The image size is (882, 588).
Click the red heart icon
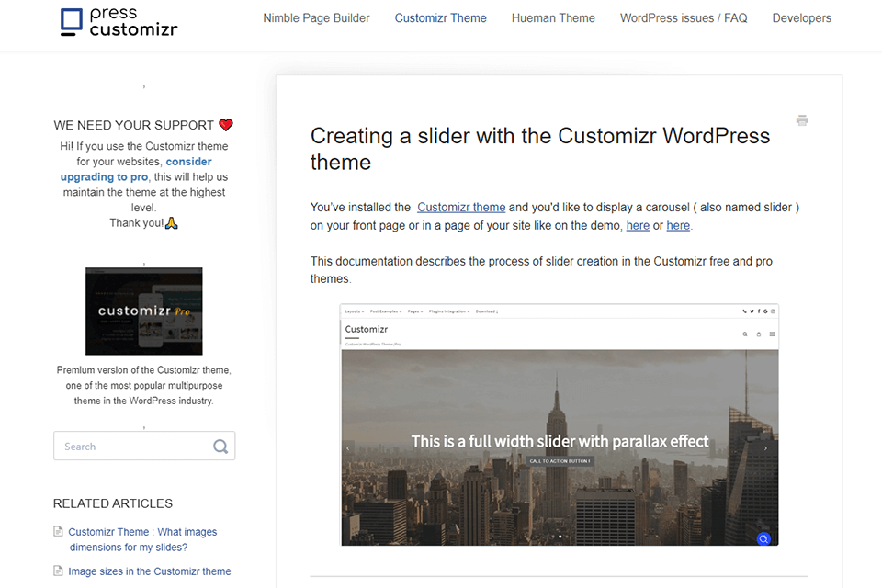[x=226, y=124]
